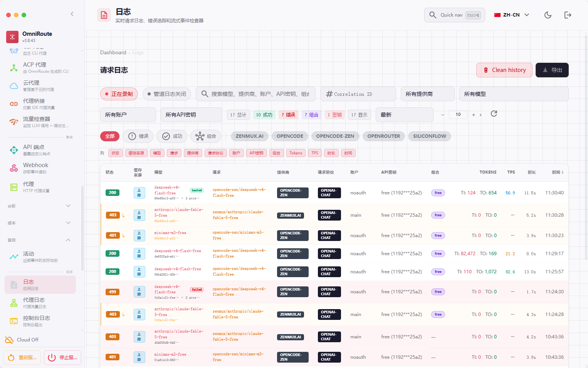
Task: Click the 停止服务 stop button
Action: [x=62, y=358]
